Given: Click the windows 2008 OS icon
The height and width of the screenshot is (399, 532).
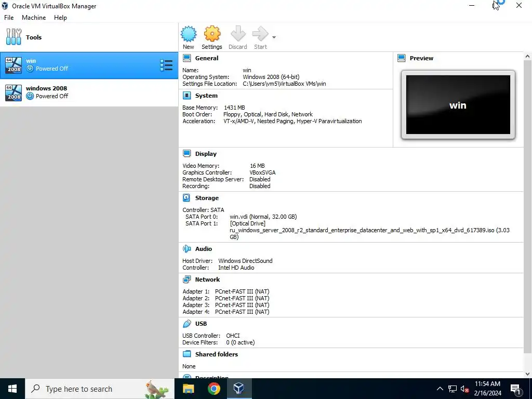Looking at the screenshot, I should (x=14, y=92).
